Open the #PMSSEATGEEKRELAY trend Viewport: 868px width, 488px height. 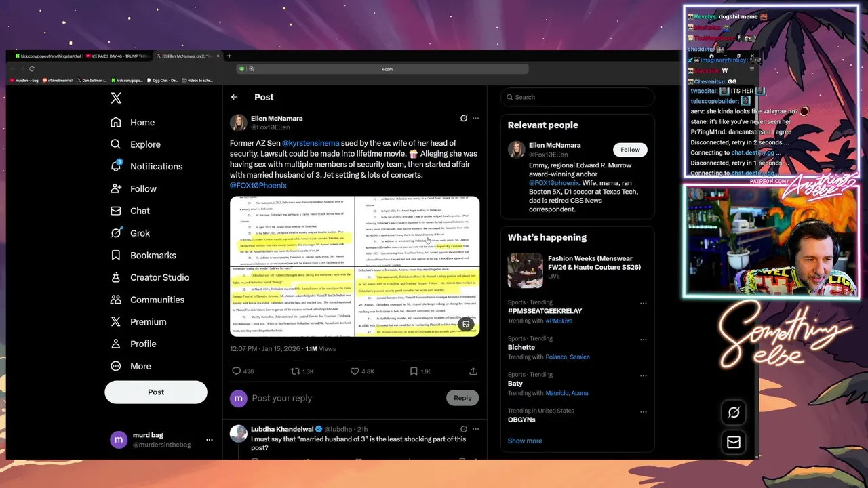click(x=545, y=311)
